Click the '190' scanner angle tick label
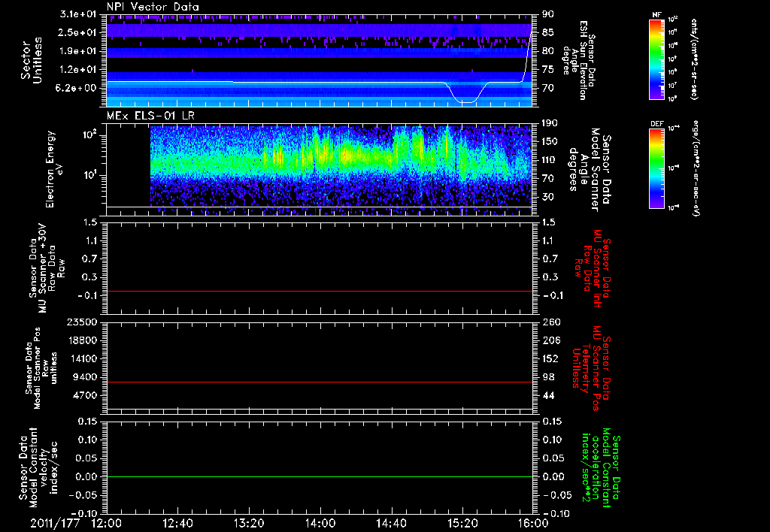770x532 pixels. pyautogui.click(x=551, y=123)
